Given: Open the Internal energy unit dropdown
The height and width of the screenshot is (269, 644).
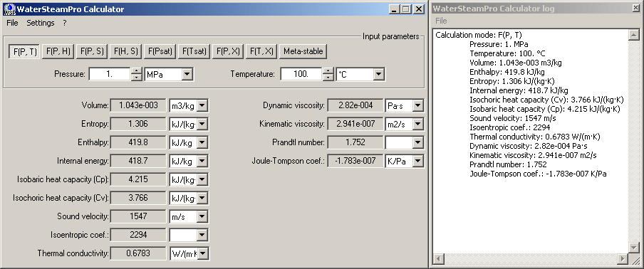Looking at the screenshot, I should (202, 161).
